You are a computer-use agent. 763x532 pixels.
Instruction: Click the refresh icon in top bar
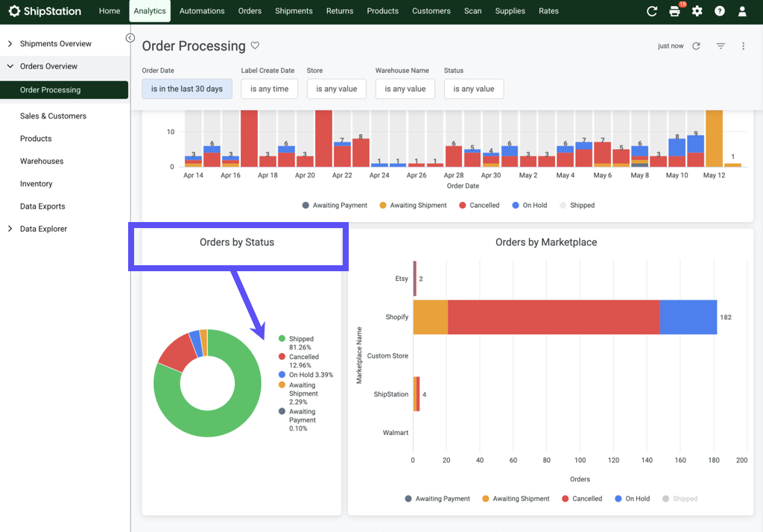(x=651, y=10)
